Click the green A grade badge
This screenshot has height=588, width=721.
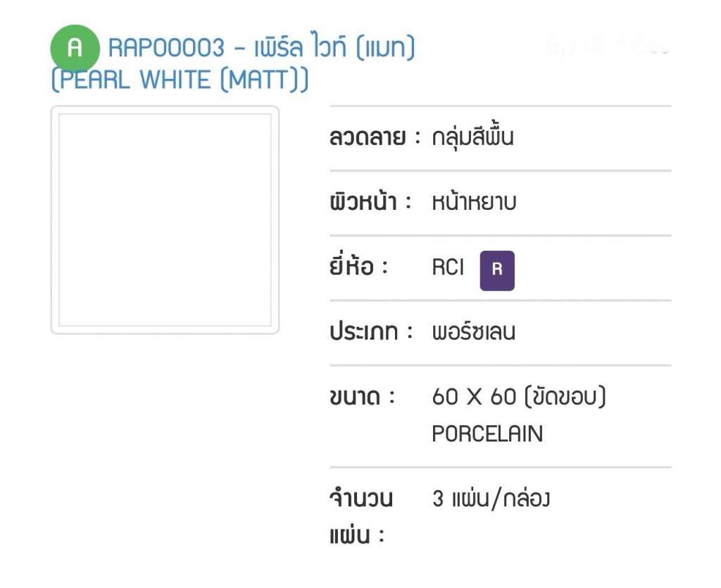coord(75,48)
